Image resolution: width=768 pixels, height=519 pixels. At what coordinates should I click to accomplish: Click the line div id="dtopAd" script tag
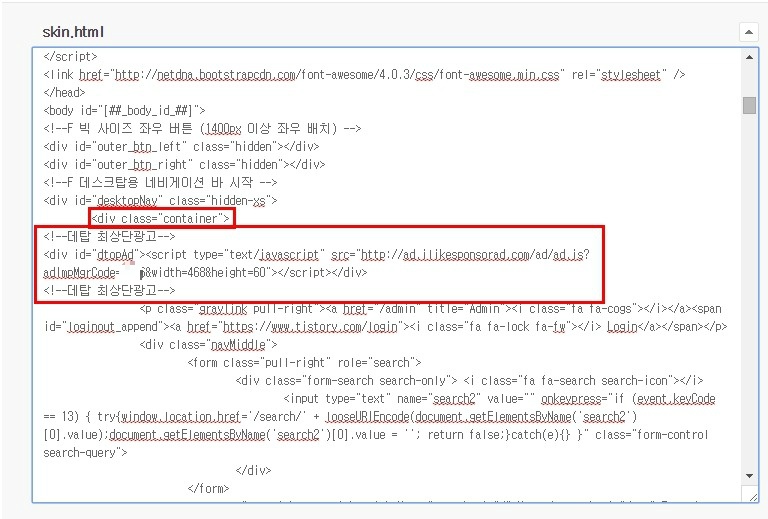(316, 255)
